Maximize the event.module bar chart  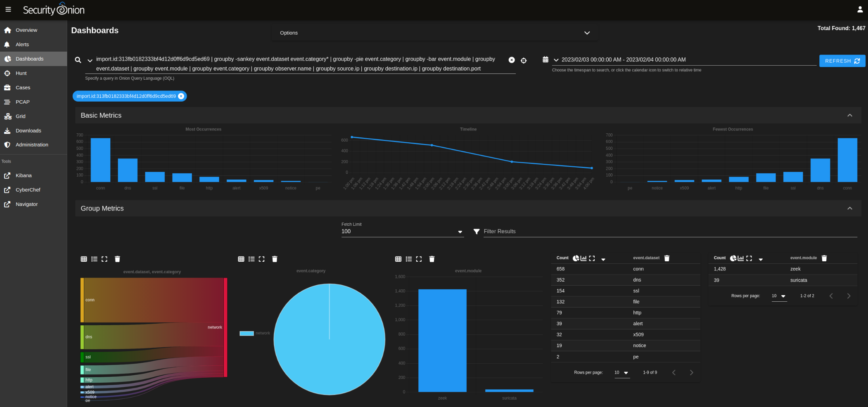[x=419, y=259]
